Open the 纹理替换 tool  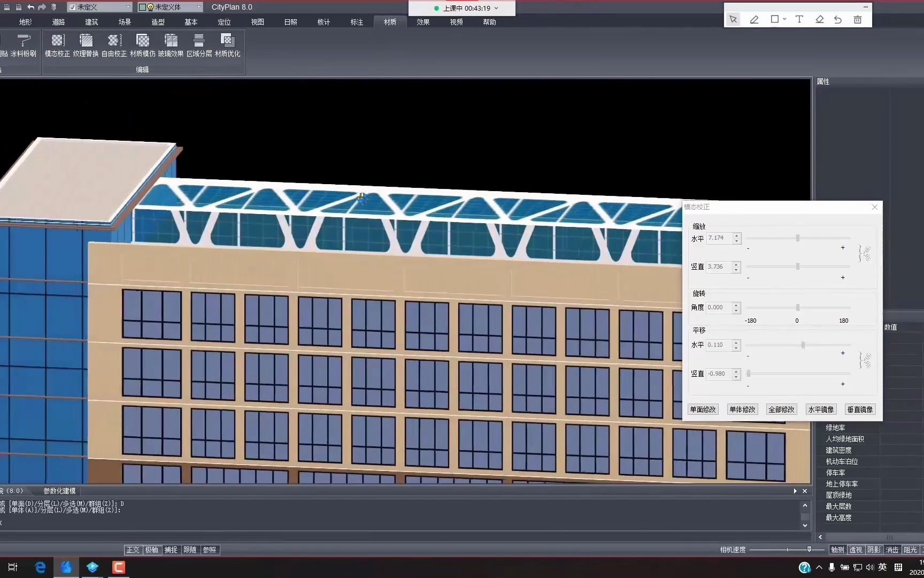pyautogui.click(x=86, y=45)
